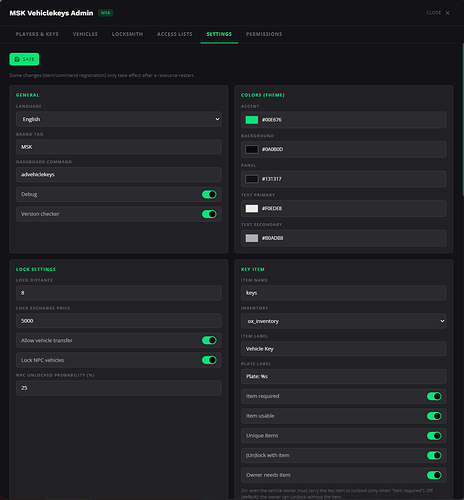The width and height of the screenshot is (464, 500).
Task: Toggle (Un)lock with item switch
Action: point(434,455)
